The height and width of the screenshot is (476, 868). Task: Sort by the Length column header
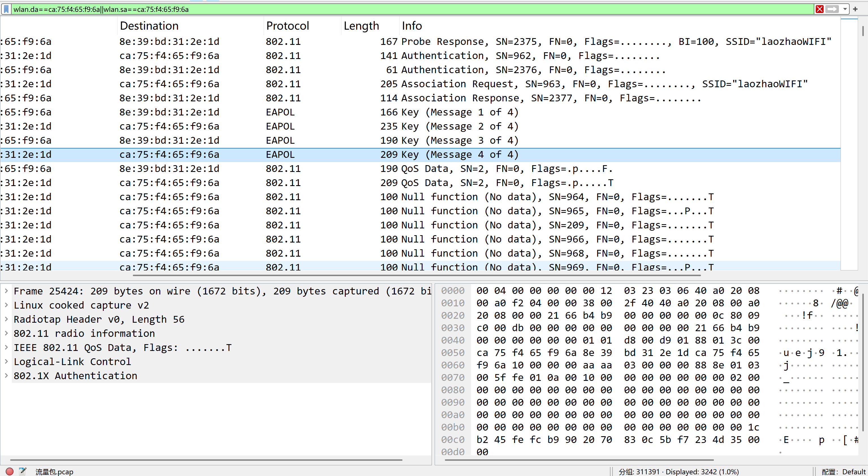[x=361, y=26]
